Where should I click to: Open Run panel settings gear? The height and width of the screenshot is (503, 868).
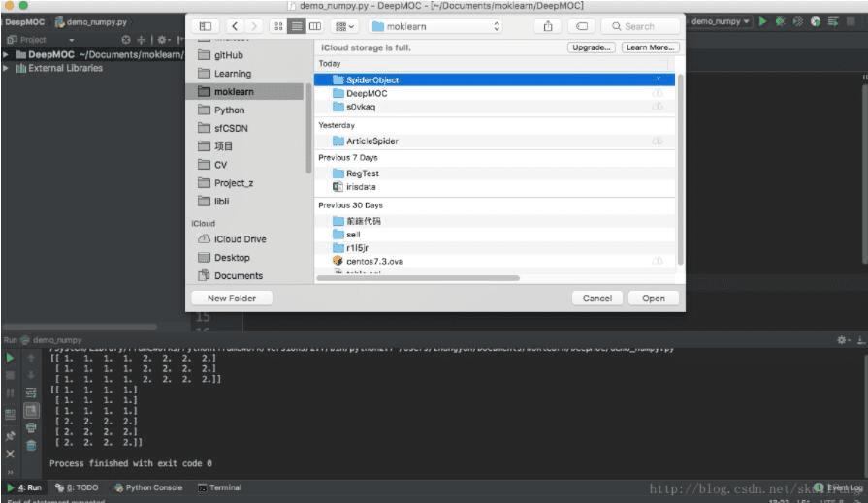click(842, 340)
